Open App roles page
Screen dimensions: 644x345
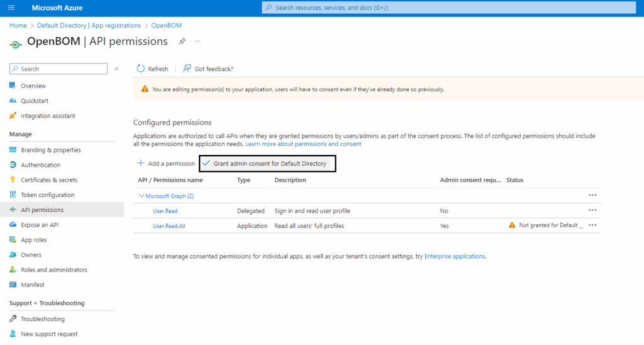(x=34, y=240)
